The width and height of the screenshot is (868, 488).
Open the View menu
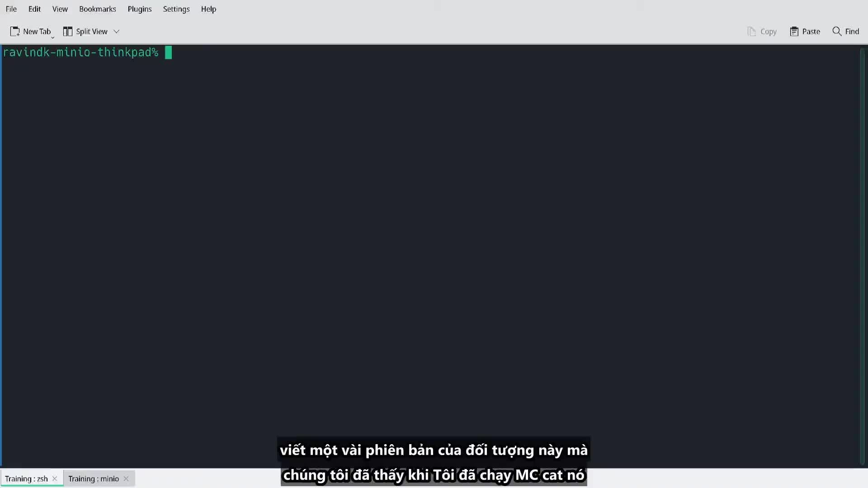point(60,9)
